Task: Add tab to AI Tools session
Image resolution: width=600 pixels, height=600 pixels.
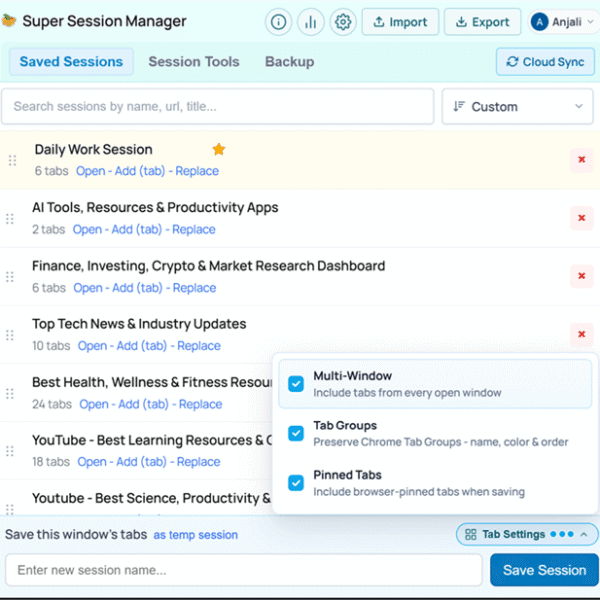Action: [x=137, y=230]
